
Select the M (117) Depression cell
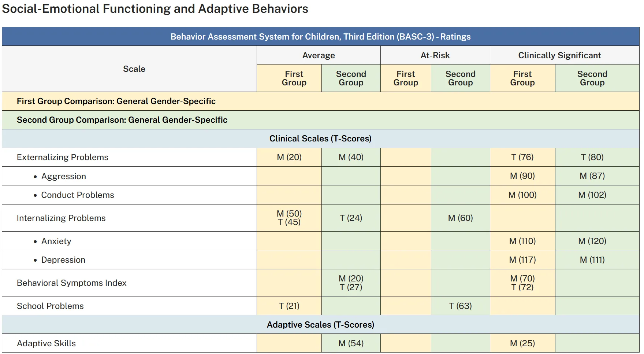522,260
